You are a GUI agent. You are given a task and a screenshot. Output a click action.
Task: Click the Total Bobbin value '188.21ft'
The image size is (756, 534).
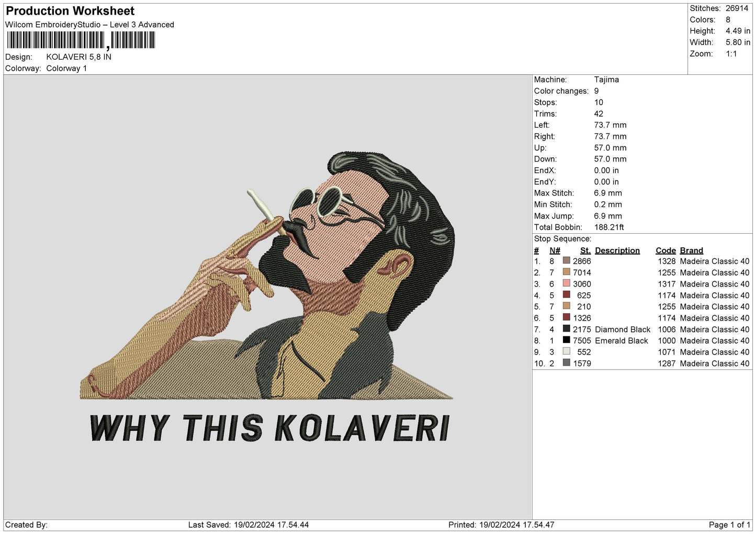pyautogui.click(x=609, y=227)
